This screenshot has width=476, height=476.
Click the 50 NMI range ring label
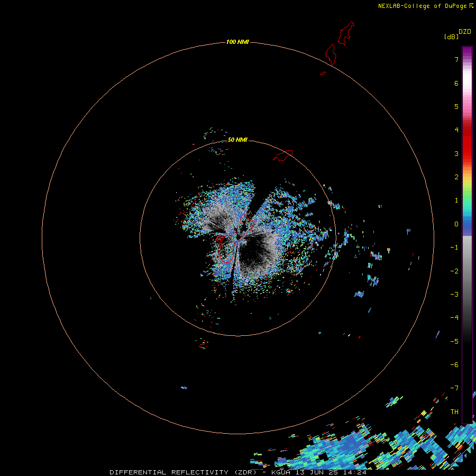[237, 140]
